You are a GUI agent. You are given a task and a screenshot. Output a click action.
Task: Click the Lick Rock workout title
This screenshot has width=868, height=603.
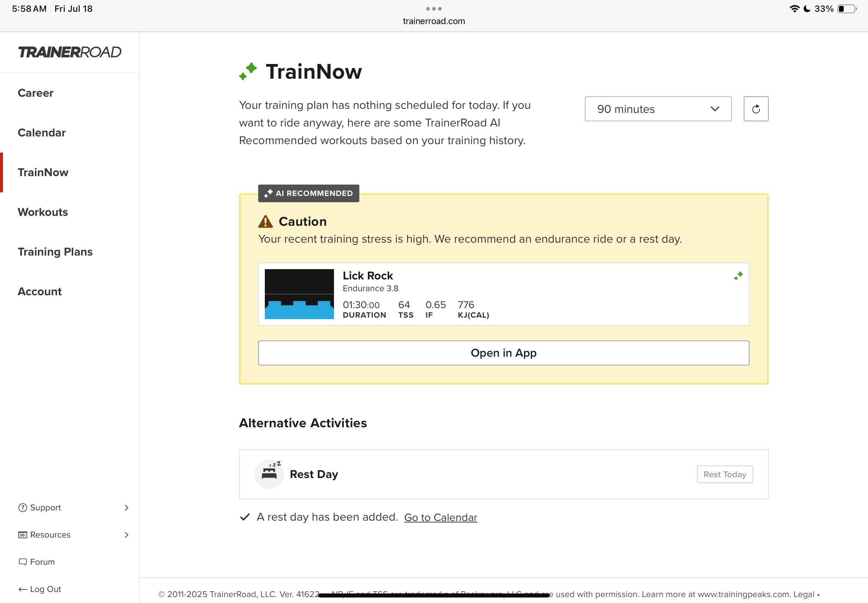tap(368, 275)
